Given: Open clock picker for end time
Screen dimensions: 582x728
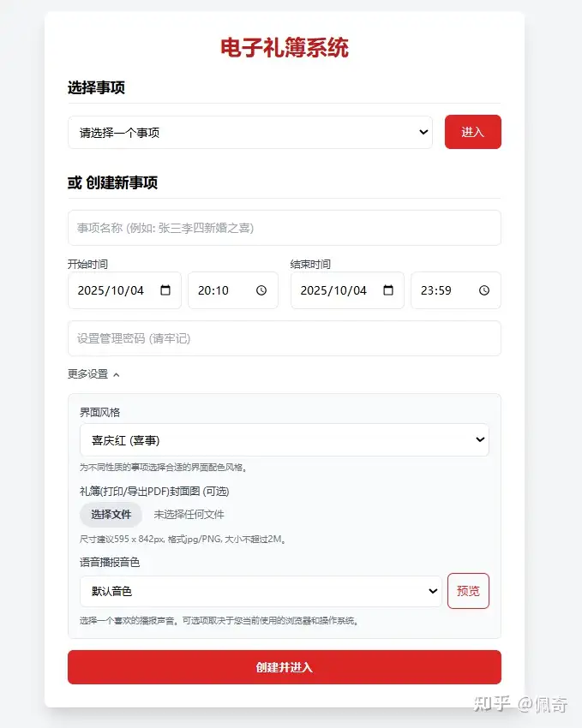Looking at the screenshot, I should [484, 290].
